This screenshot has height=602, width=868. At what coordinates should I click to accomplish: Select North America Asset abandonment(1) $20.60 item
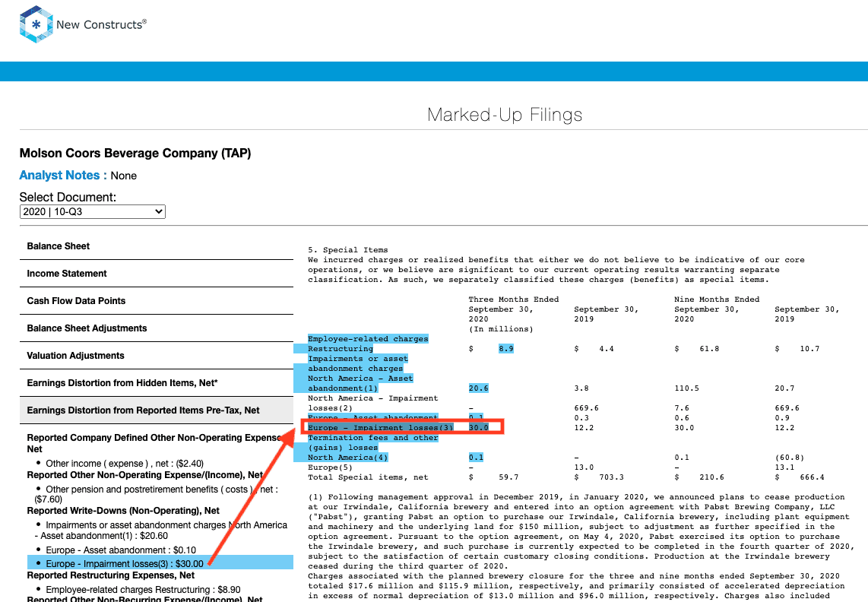pyautogui.click(x=160, y=530)
